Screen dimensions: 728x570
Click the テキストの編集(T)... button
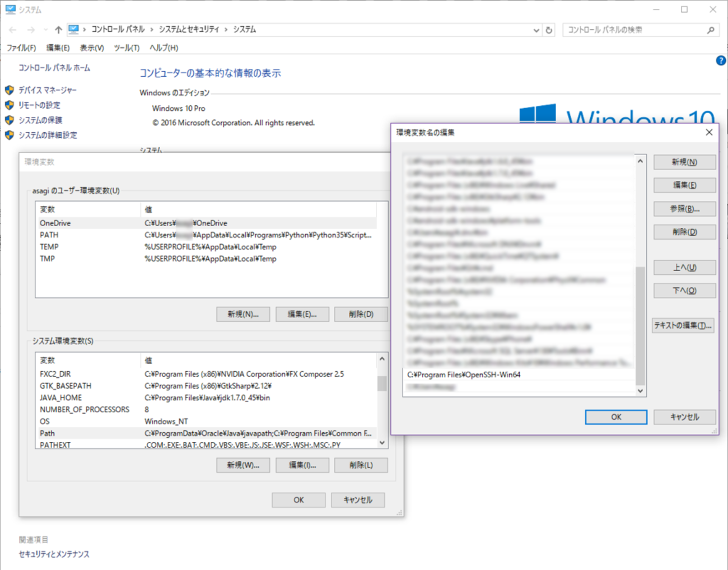click(x=683, y=325)
